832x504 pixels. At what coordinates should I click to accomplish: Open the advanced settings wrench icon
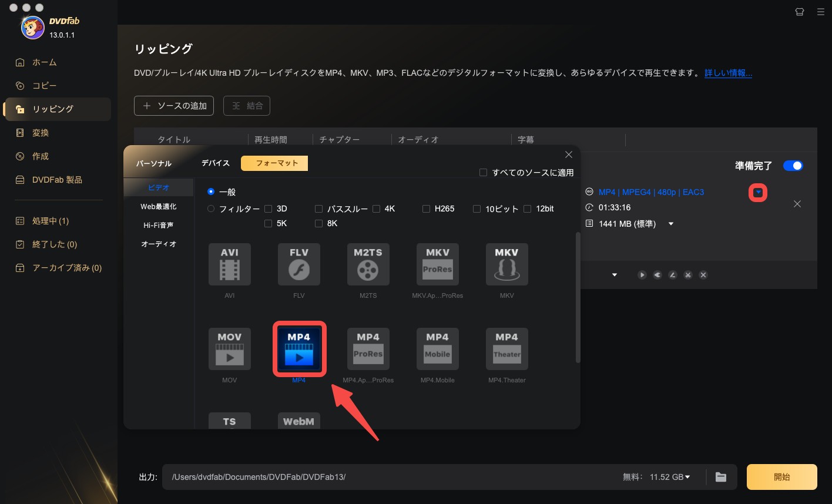click(x=657, y=275)
